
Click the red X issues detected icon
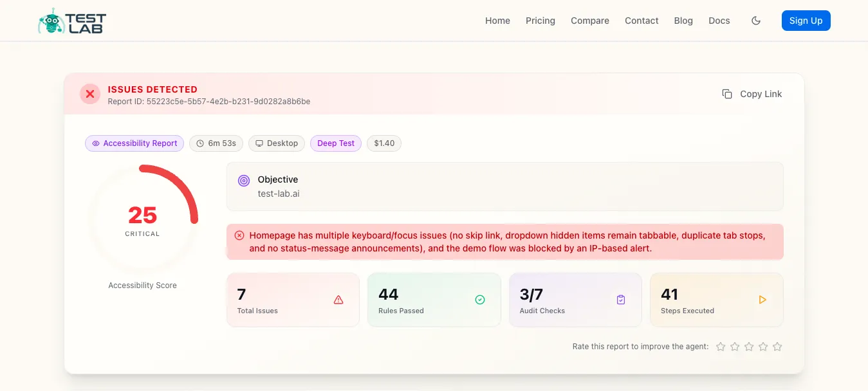pyautogui.click(x=90, y=94)
